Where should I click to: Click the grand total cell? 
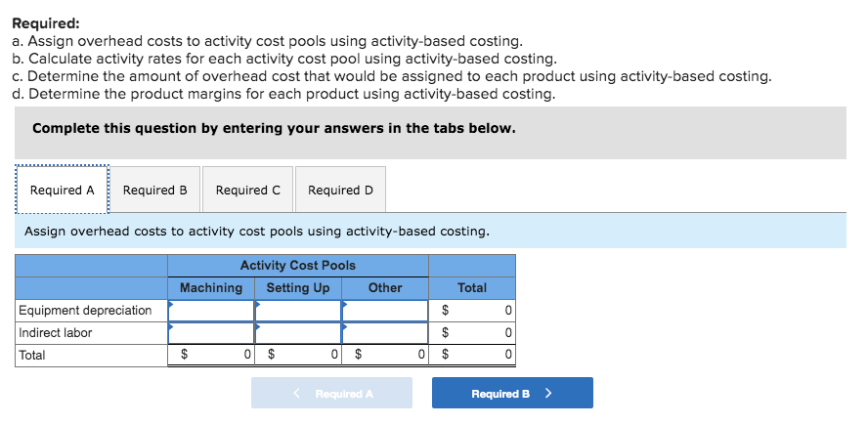(472, 356)
